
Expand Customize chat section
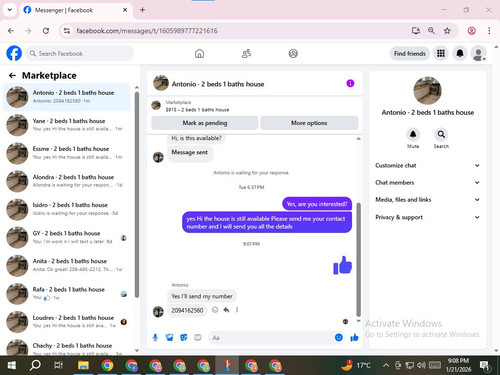tap(427, 165)
